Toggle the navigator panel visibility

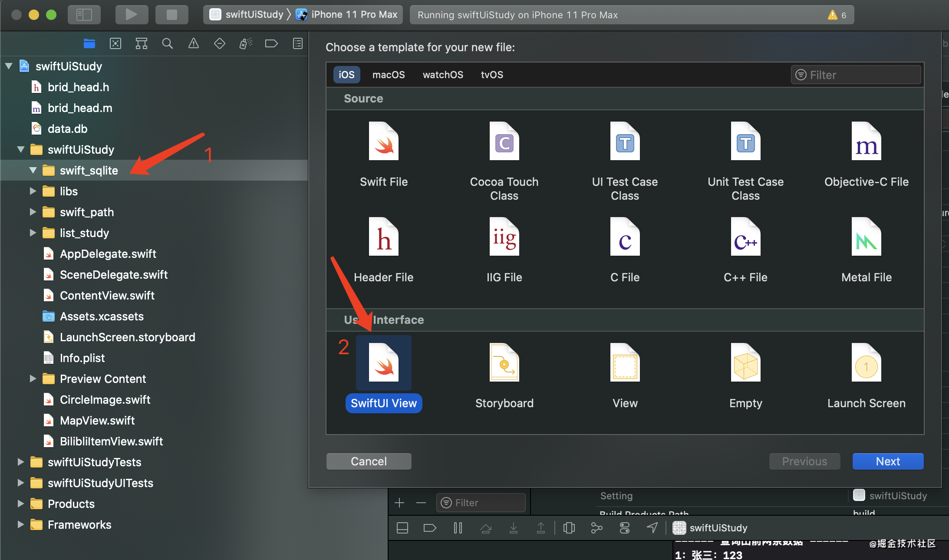click(84, 15)
